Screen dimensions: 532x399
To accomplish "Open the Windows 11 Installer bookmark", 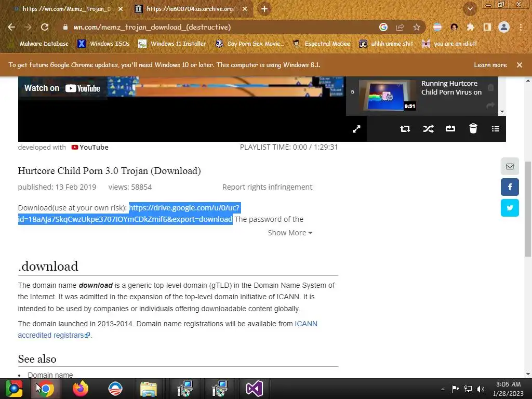I will pyautogui.click(x=172, y=44).
